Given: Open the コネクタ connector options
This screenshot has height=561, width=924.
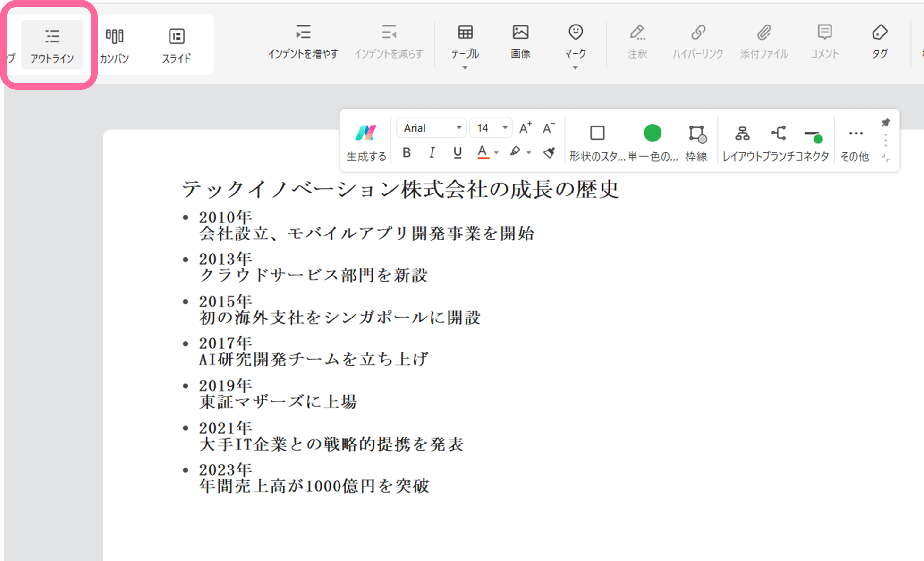Looking at the screenshot, I should click(x=813, y=143).
